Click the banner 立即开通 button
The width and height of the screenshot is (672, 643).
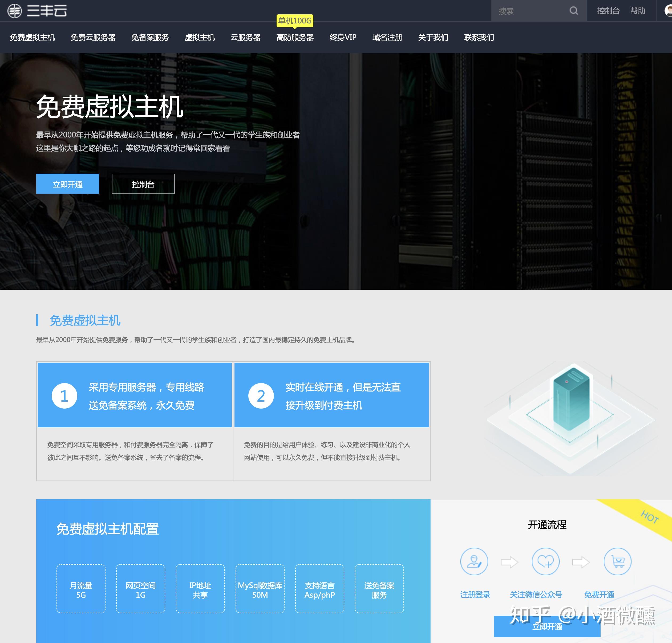tap(67, 184)
